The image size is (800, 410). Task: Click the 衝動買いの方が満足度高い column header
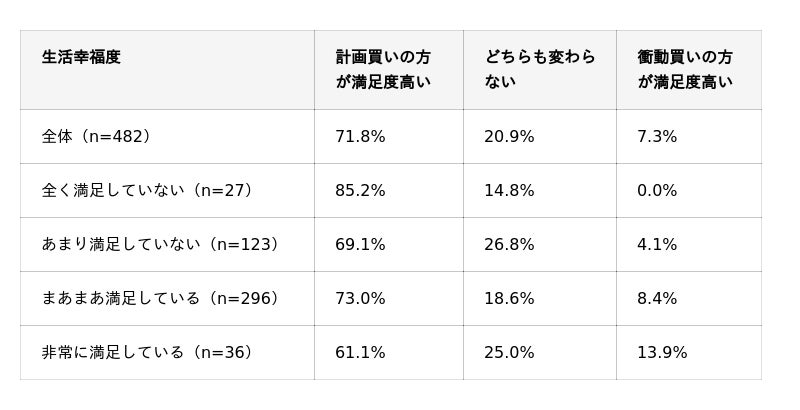[685, 70]
